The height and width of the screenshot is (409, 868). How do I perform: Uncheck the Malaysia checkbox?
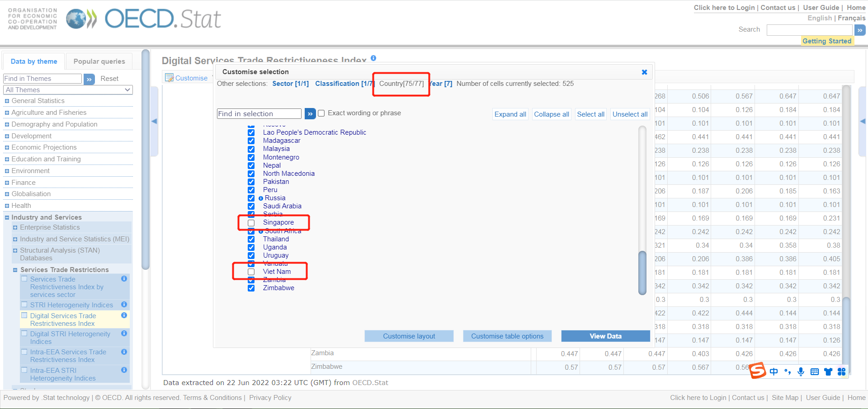tap(251, 149)
